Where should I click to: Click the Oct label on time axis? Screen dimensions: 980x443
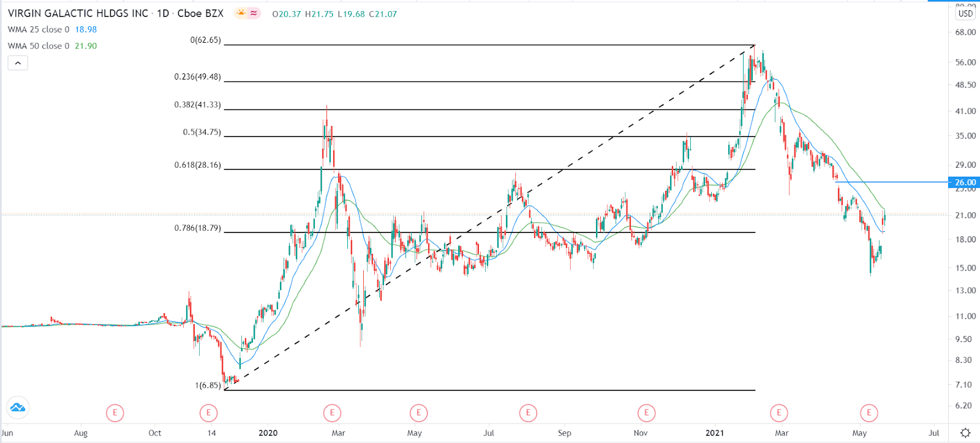(155, 433)
